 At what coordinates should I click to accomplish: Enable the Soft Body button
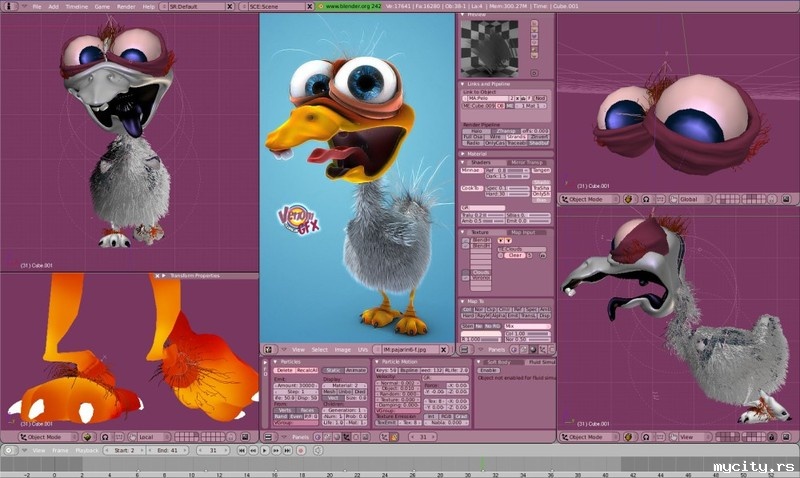489,369
